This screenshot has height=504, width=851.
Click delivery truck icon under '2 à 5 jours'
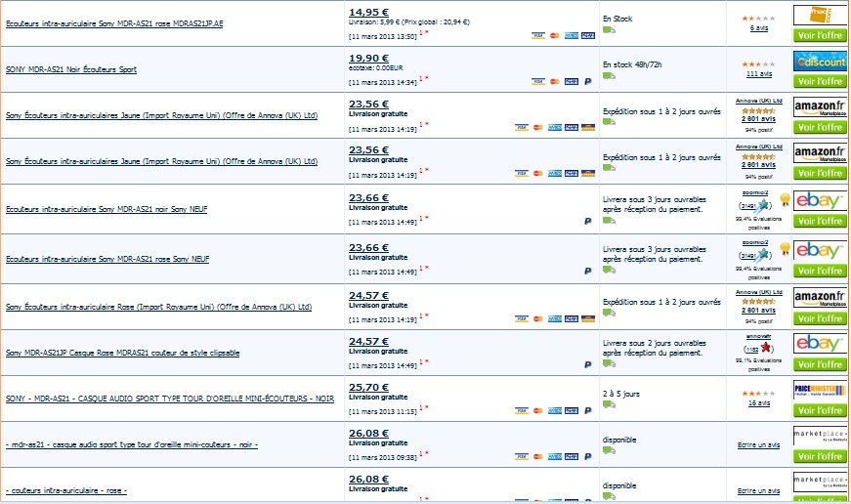tap(609, 404)
